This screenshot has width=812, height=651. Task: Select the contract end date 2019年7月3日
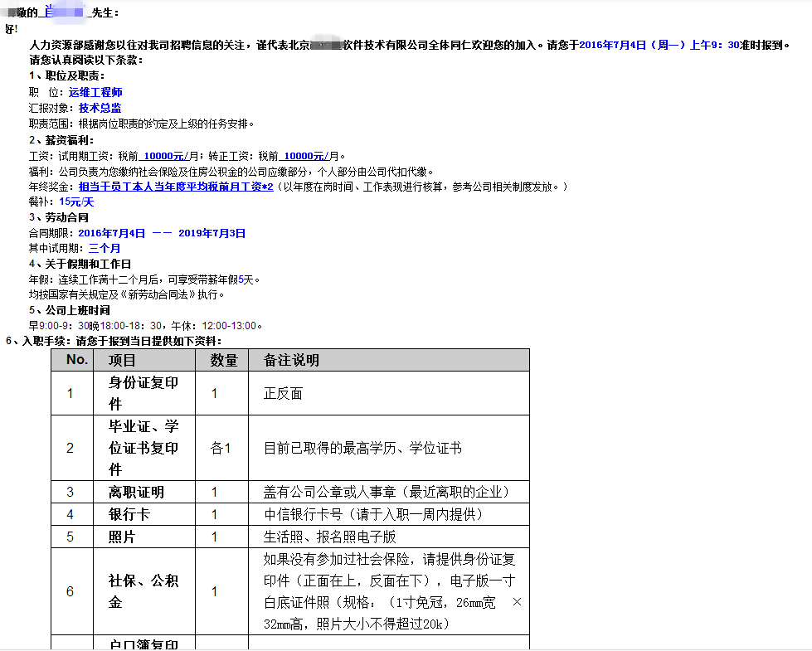pos(212,233)
